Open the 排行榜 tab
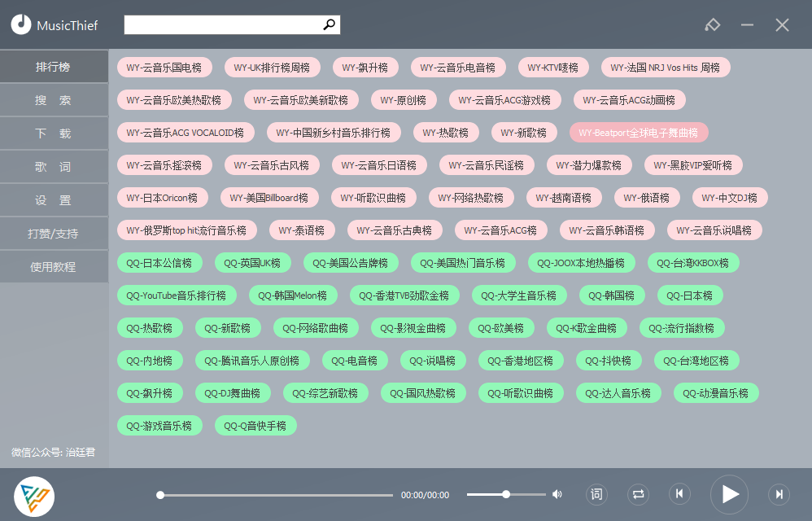Image resolution: width=812 pixels, height=521 pixels. tap(54, 67)
